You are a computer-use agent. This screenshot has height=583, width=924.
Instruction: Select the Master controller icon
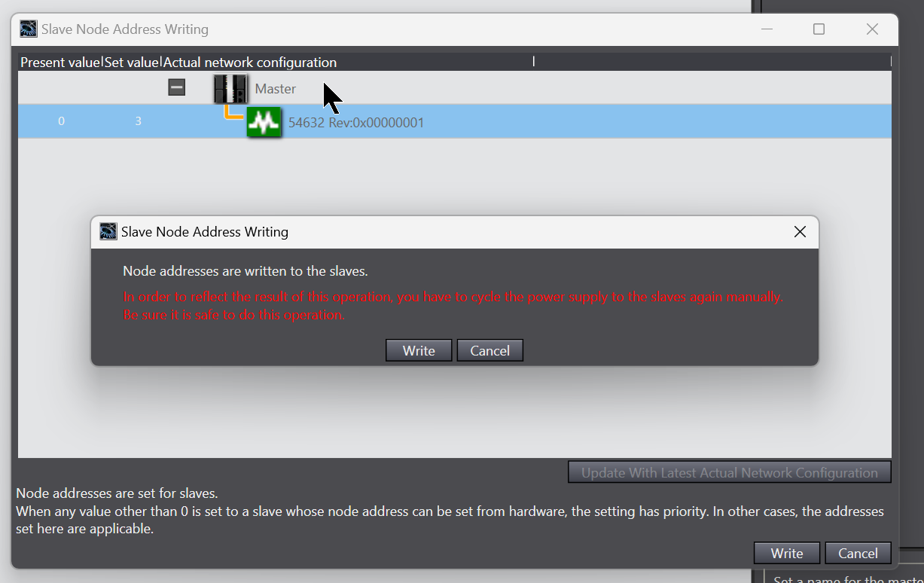coord(230,89)
